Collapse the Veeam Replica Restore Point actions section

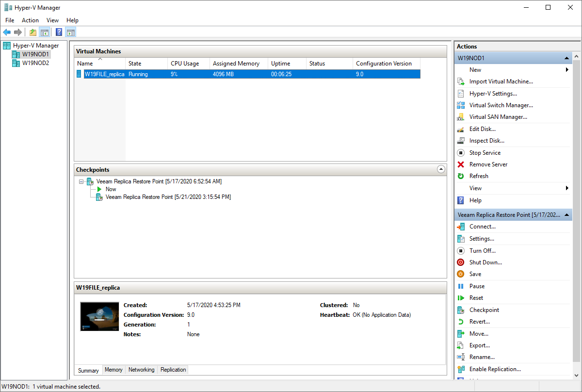[566, 215]
